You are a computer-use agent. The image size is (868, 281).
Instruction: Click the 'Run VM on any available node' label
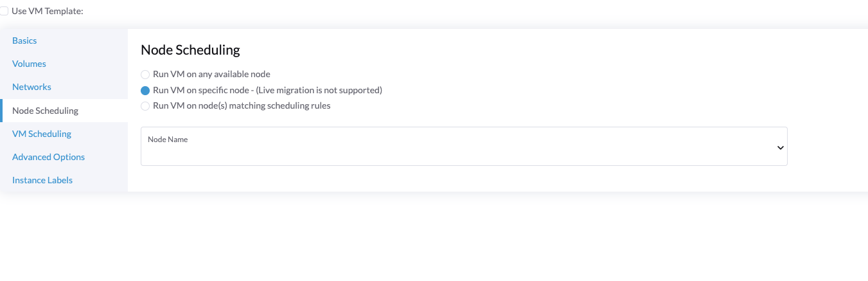coord(211,74)
